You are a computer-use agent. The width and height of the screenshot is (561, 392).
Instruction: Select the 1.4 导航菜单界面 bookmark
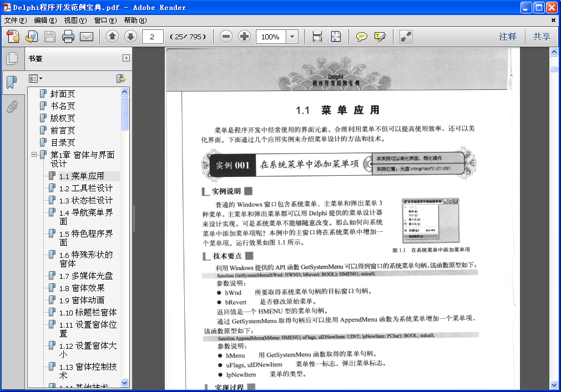86,217
